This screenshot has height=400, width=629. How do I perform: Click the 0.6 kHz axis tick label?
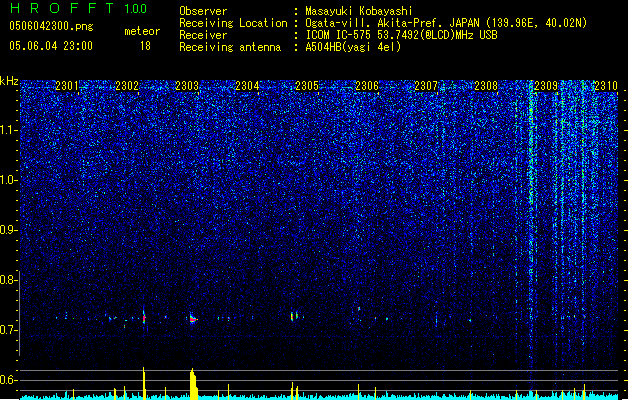[8, 380]
